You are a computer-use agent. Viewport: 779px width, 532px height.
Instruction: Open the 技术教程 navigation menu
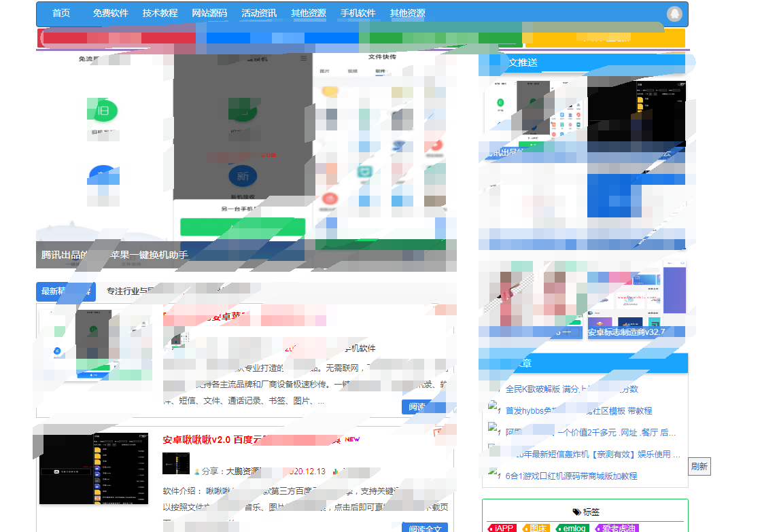coord(160,13)
